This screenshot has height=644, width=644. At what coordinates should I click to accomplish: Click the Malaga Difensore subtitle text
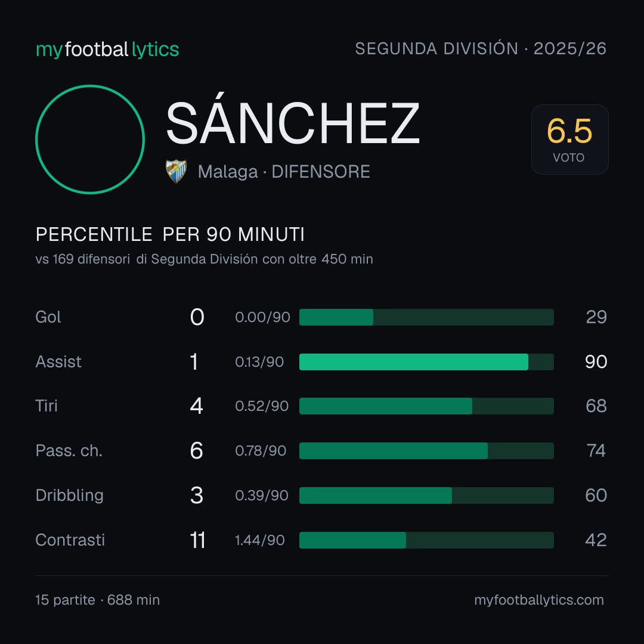click(x=284, y=172)
